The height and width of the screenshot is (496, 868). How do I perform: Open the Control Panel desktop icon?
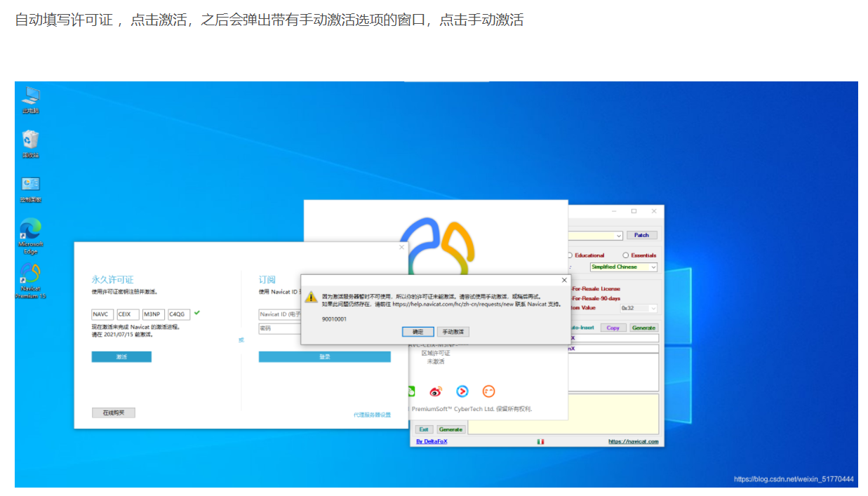click(x=30, y=189)
